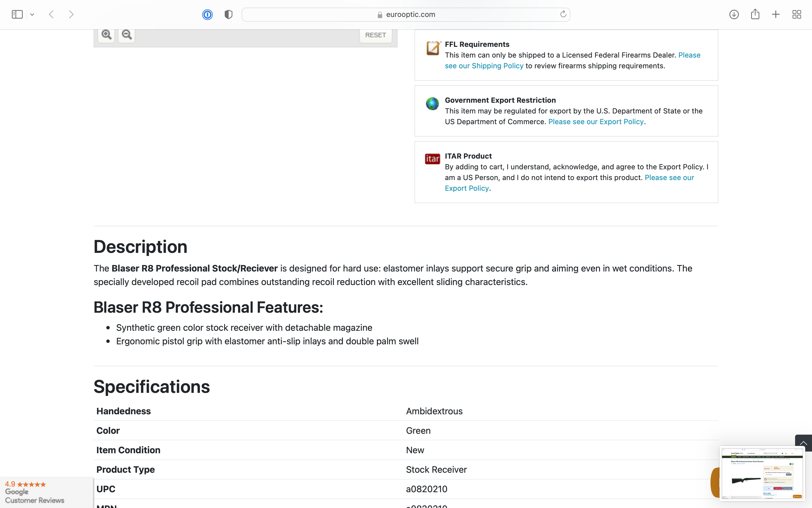Click the 'FFL Requirements' title
Screen dimensions: 812x508
coord(477,44)
